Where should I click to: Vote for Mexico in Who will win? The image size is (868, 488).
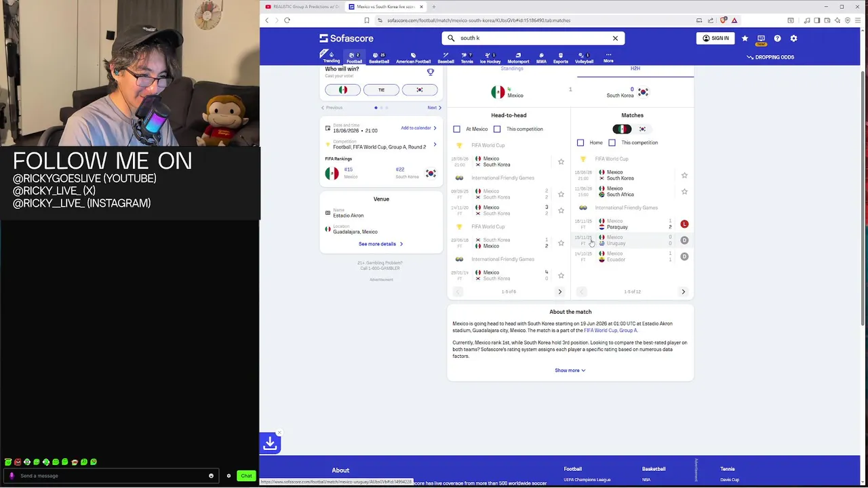point(343,90)
